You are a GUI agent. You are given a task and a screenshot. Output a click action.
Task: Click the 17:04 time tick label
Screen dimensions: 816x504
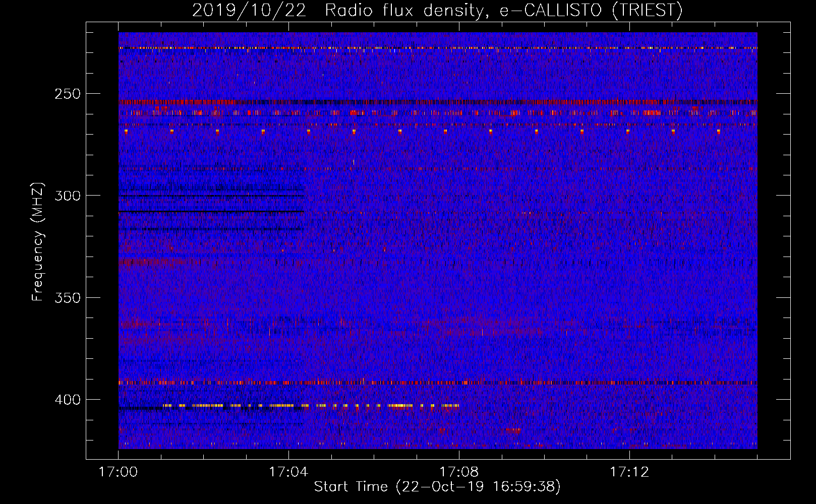[288, 472]
